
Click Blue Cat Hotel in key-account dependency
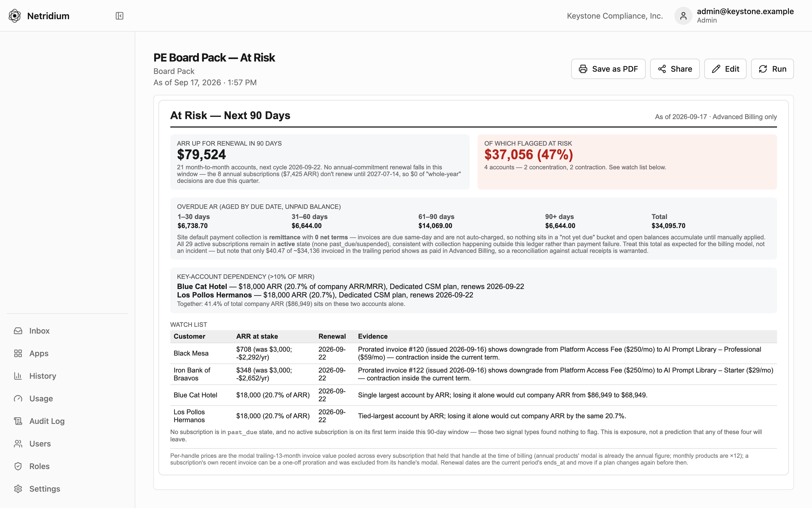(202, 286)
